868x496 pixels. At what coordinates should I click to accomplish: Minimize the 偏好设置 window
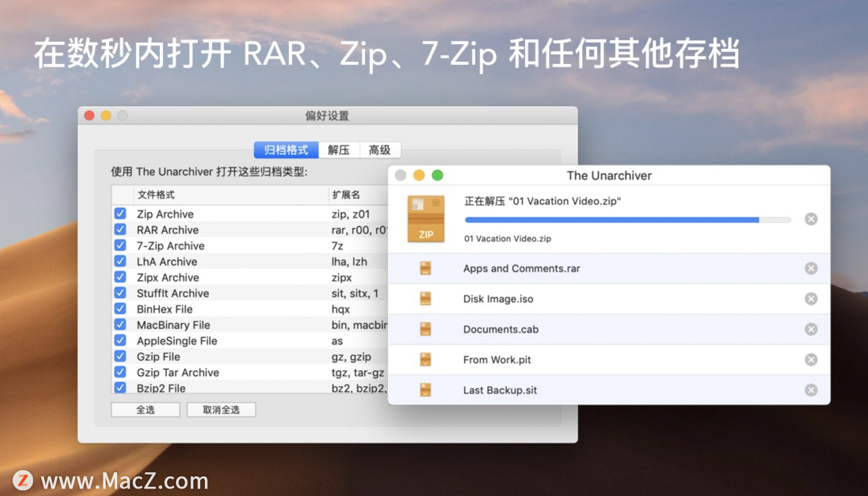click(x=106, y=115)
